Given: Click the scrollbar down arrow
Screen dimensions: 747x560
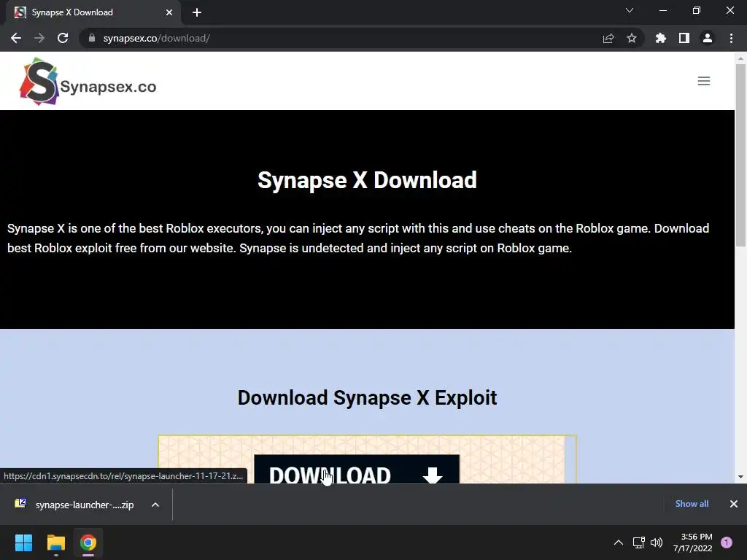Looking at the screenshot, I should tap(740, 477).
